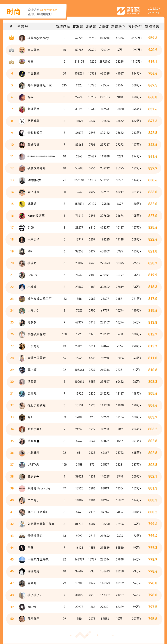Open 杨颖angelababy account name

(38, 38)
